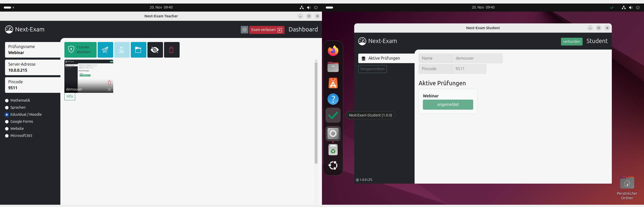Viewport: 644px width, 207px height.
Task: Open teacher settings gear icon
Action: 244,30
